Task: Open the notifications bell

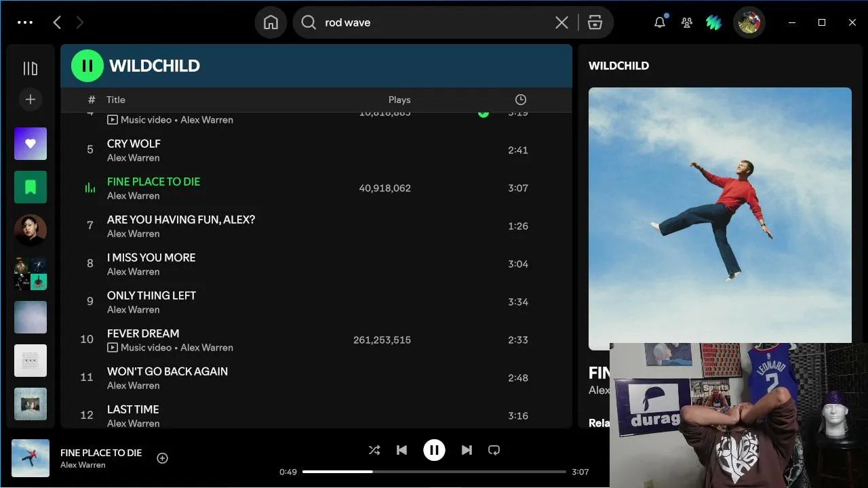Action: 660,22
